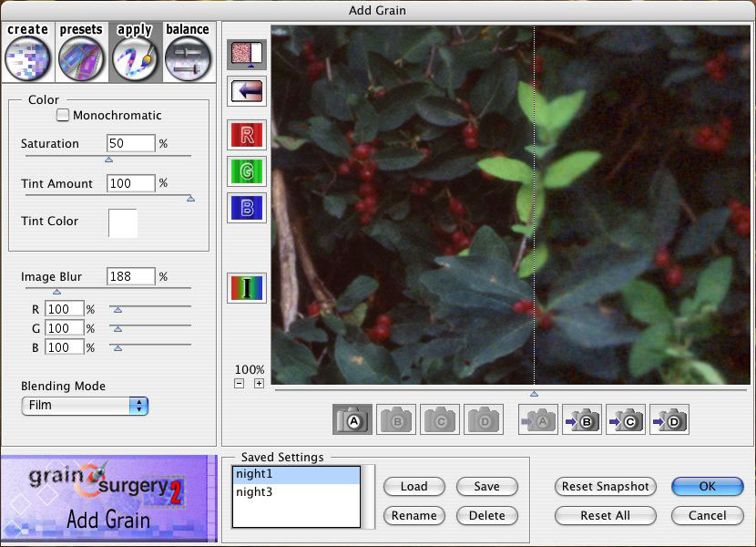The image size is (756, 547).
Task: Copy snapshot using the arrow-to-B icon
Action: coord(582,419)
